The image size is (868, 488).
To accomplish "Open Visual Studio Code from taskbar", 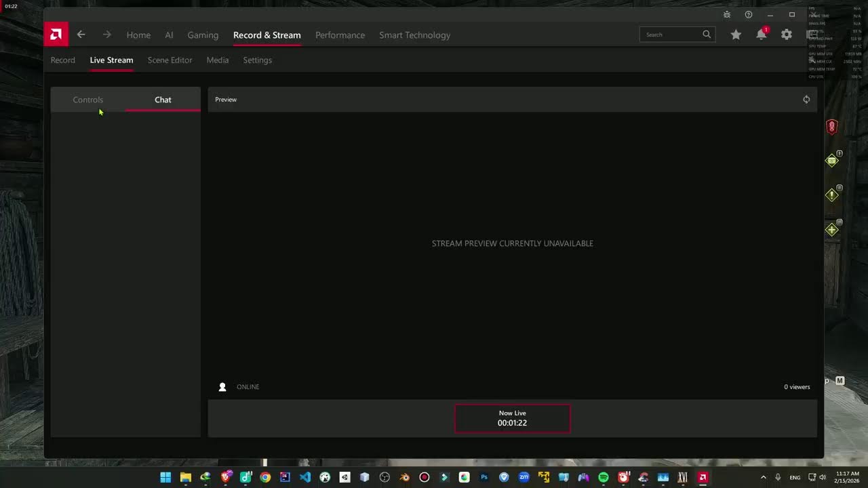I will (305, 477).
